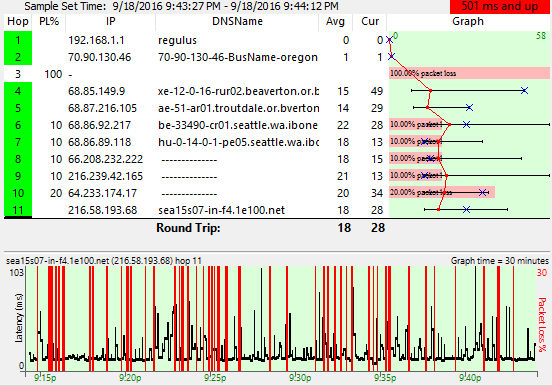Click DNS name regulus

click(x=177, y=41)
